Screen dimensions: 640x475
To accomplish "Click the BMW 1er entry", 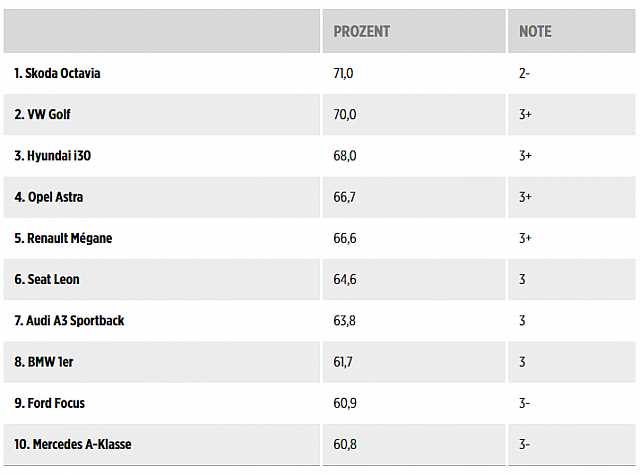I will pyautogui.click(x=43, y=362).
